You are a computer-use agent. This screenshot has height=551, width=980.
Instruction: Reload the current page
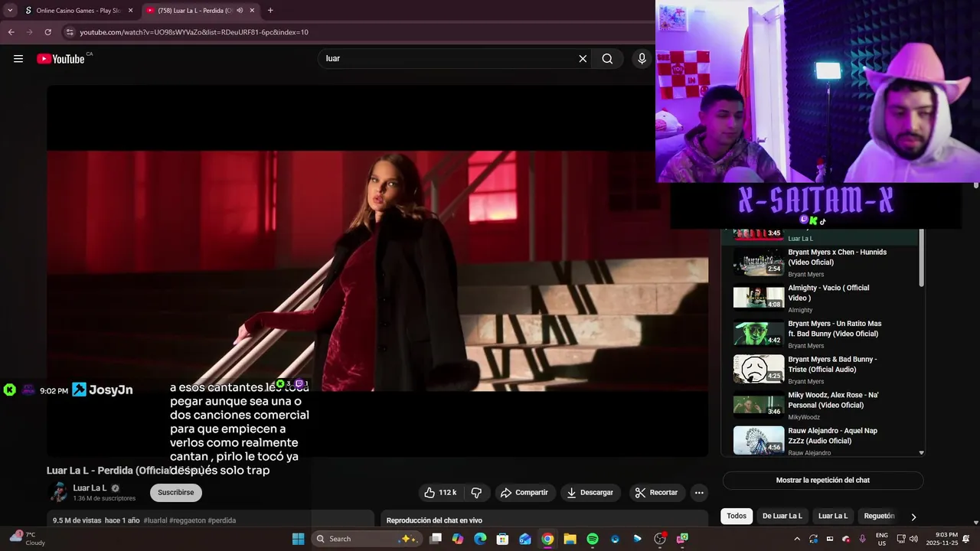[47, 32]
